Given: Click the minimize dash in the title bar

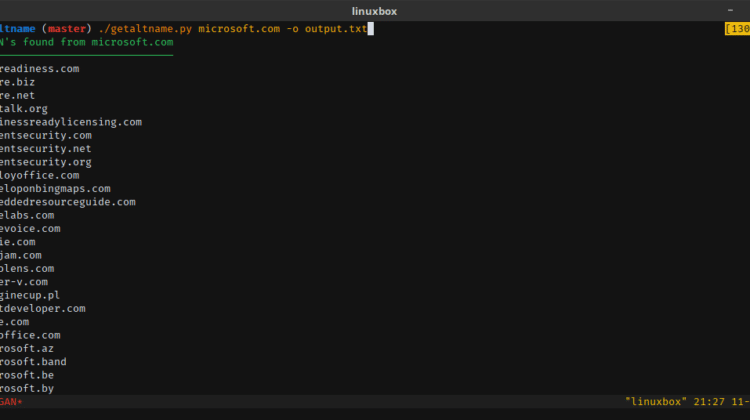Looking at the screenshot, I should point(730,10).
